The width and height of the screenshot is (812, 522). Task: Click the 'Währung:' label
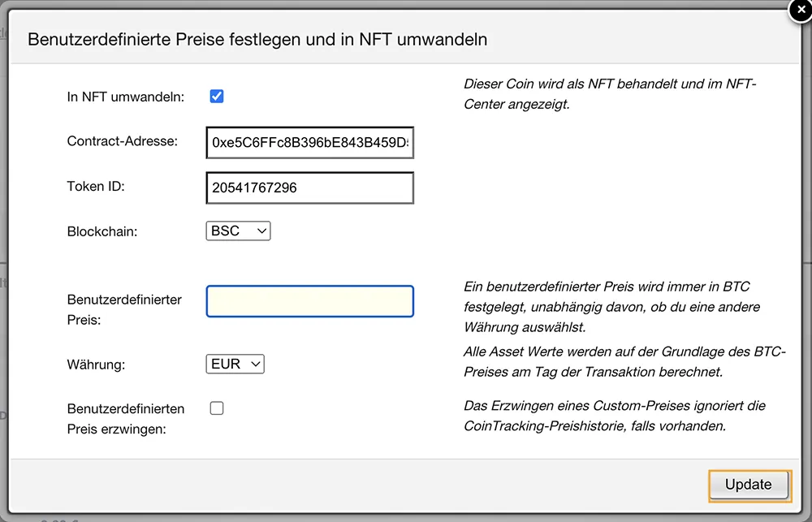pyautogui.click(x=96, y=365)
